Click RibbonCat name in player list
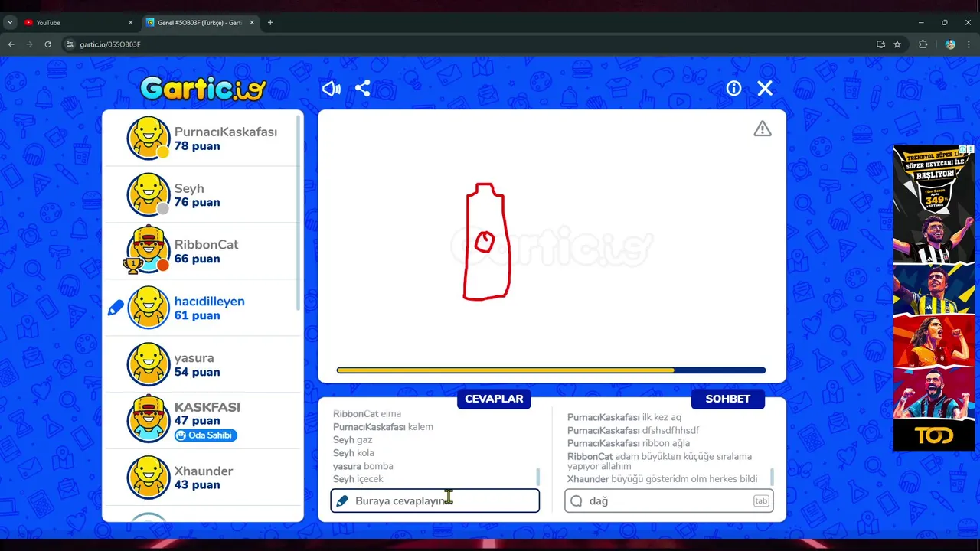 [x=206, y=245]
